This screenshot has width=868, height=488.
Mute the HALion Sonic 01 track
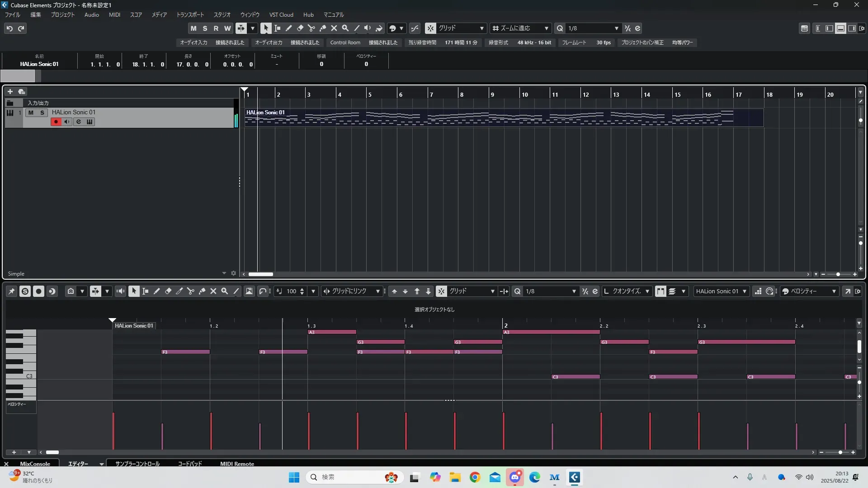[x=31, y=113]
